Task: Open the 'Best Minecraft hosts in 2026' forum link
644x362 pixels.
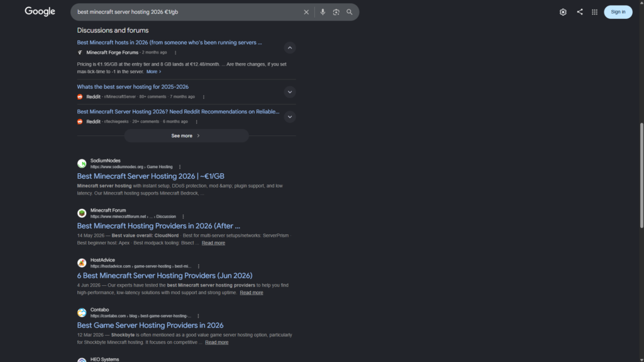Action: pos(169,42)
